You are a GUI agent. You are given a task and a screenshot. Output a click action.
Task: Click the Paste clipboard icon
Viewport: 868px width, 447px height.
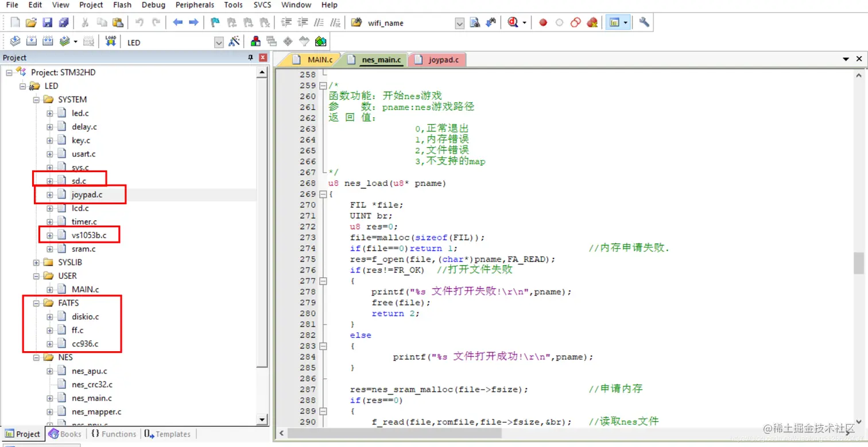coord(118,22)
